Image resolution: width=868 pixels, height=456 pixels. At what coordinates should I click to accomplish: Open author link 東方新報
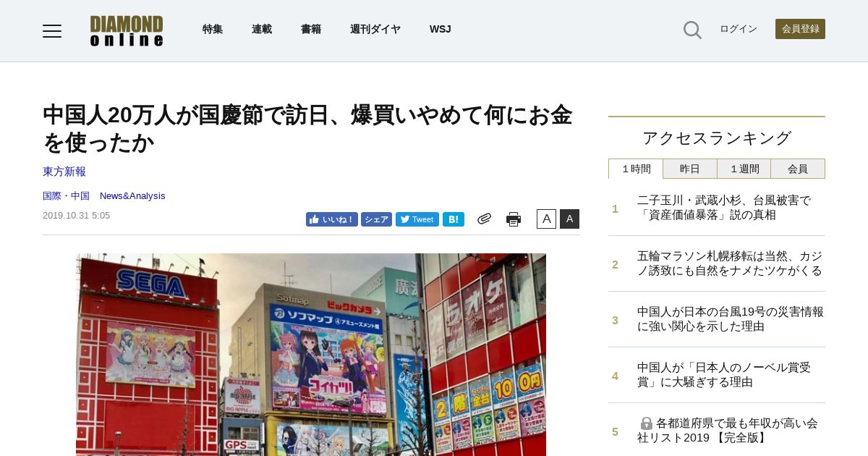[x=64, y=172]
